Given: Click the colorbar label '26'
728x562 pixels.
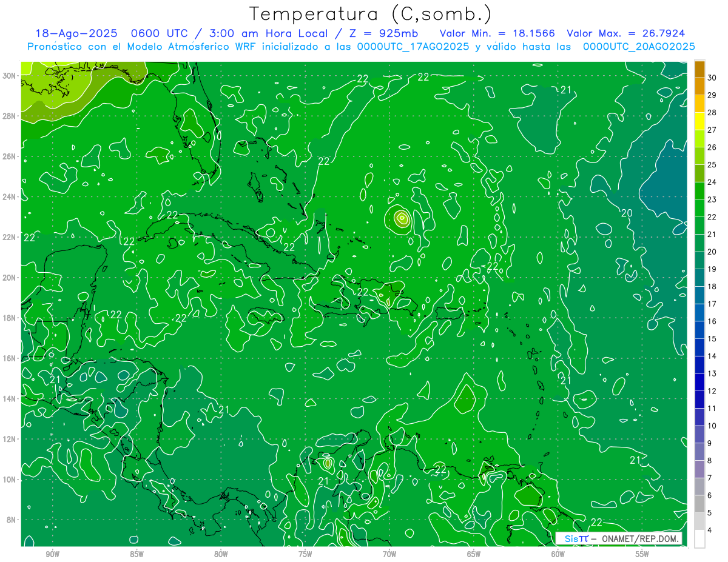Looking at the screenshot, I should (x=712, y=147).
